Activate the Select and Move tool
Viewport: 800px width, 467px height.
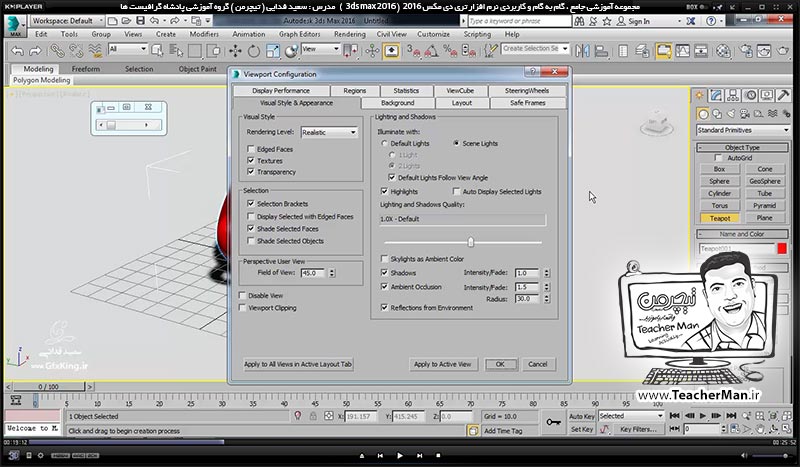[235, 51]
